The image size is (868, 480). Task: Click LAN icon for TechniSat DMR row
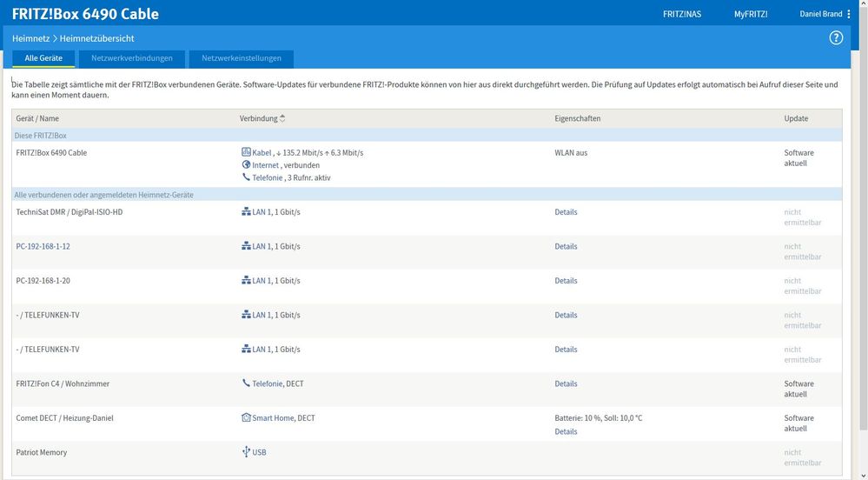tap(247, 211)
